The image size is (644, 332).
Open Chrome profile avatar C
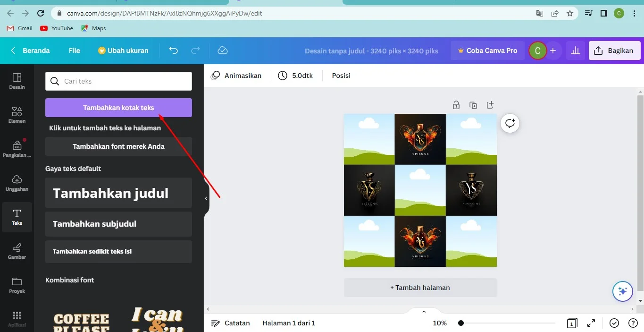click(619, 13)
